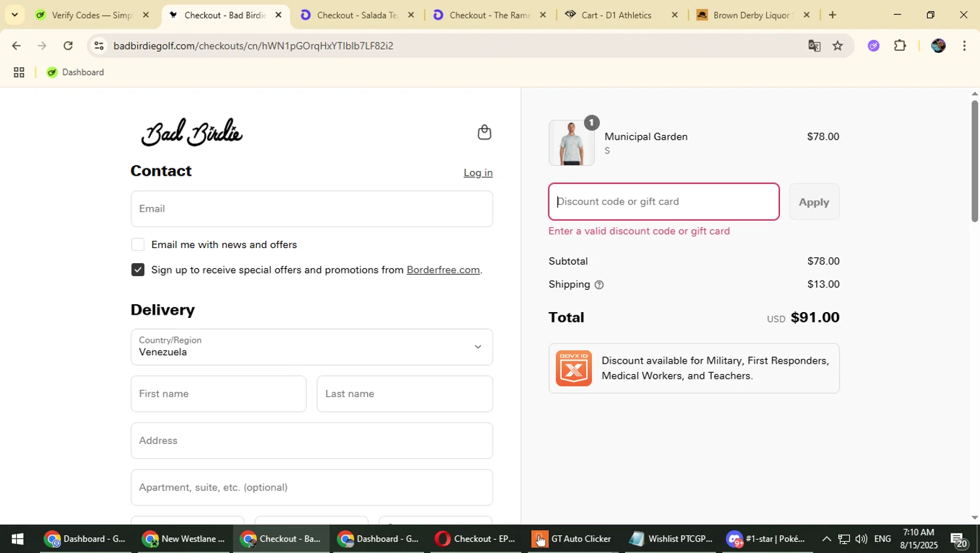Open the Dashboard bookmark
980x553 pixels.
click(x=75, y=72)
